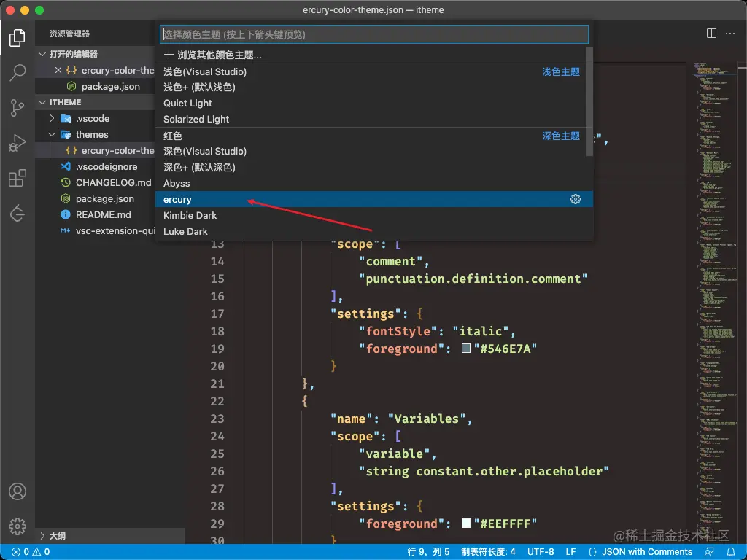
Task: Open ercury-color-theme.json under themes folder
Action: click(117, 150)
